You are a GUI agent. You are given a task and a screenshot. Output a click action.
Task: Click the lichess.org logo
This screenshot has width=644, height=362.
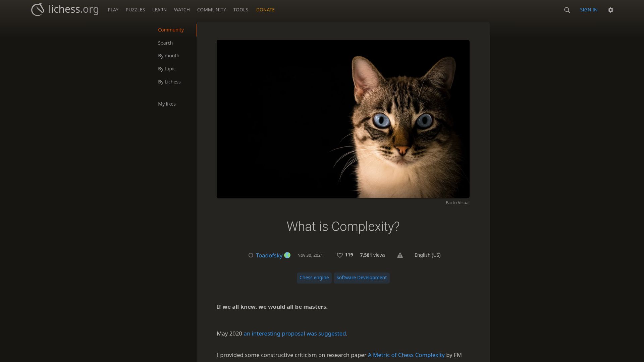coord(65,9)
